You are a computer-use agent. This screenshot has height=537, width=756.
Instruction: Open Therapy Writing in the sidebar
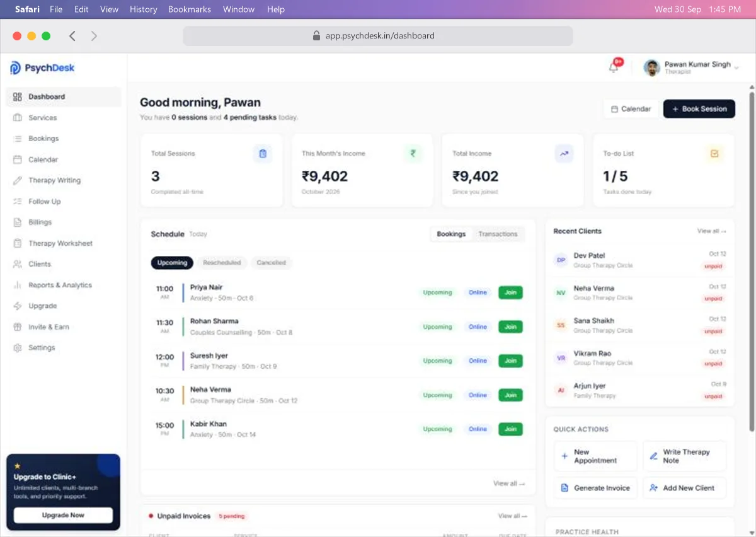point(63,180)
